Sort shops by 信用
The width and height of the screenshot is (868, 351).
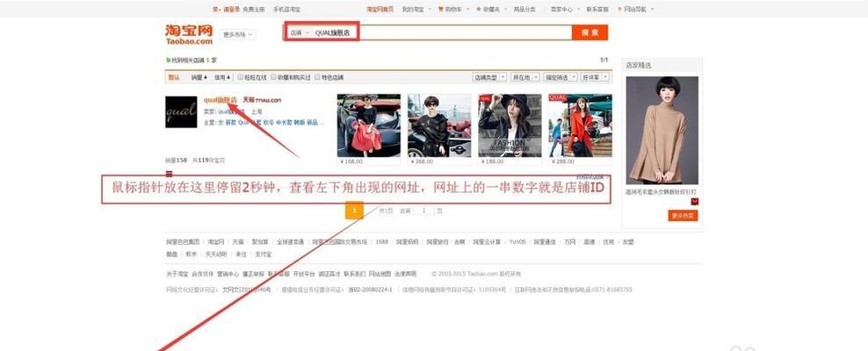pyautogui.click(x=222, y=77)
